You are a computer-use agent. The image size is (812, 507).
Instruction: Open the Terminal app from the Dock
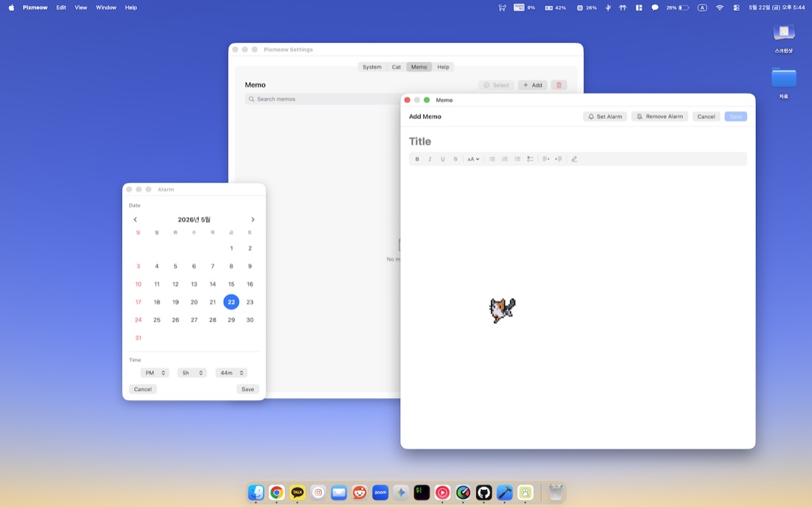point(422,492)
